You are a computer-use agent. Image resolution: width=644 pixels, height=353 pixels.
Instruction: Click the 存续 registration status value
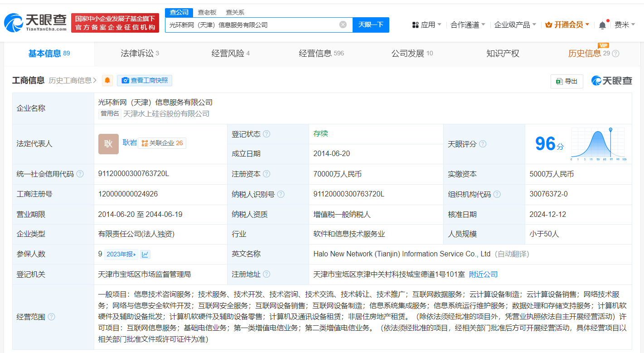(x=320, y=133)
